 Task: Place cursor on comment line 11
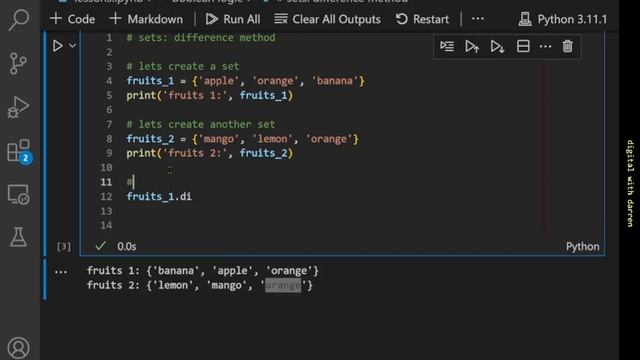click(131, 182)
